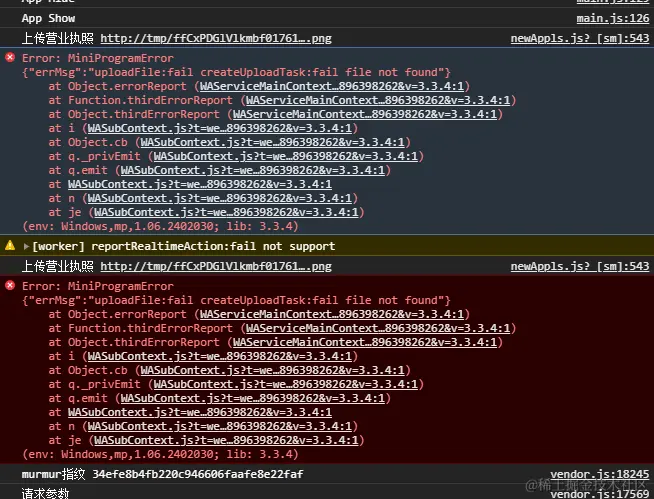Open Function.thirdErrorReport link in blue error block
The image size is (654, 499).
pyautogui.click(x=378, y=100)
